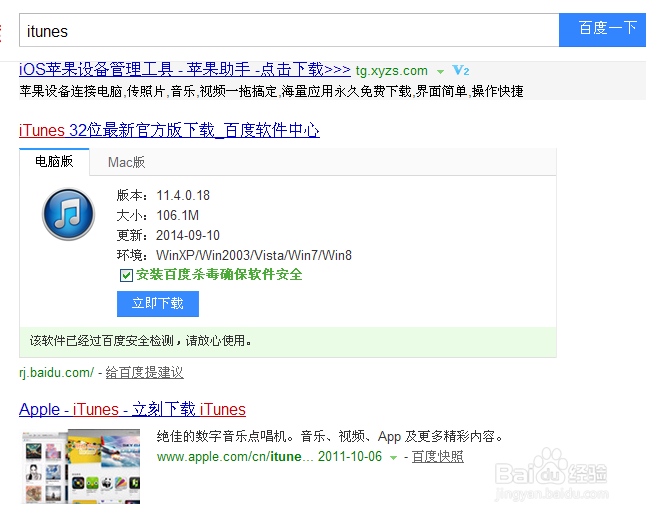Click version text 11.4.0.18

coord(183,195)
